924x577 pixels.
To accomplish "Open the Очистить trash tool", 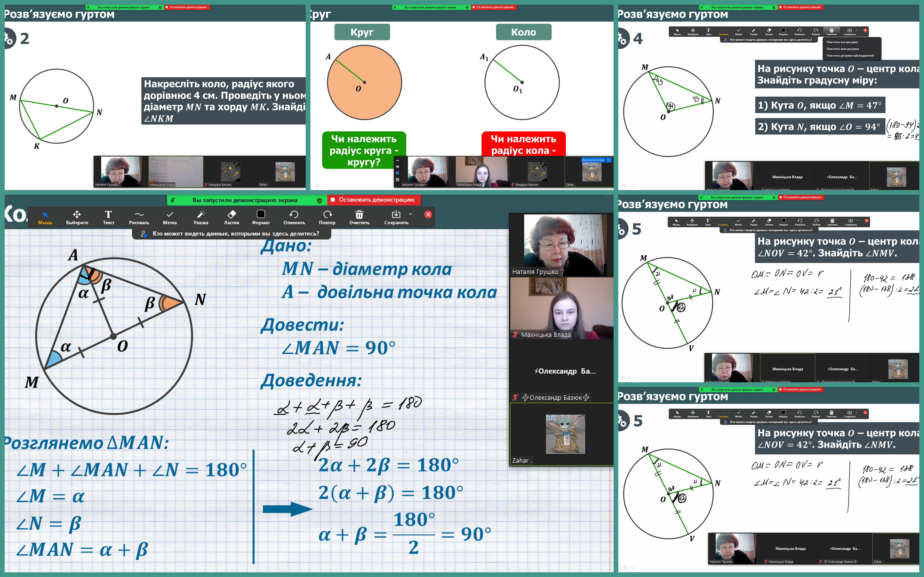I will [x=359, y=217].
